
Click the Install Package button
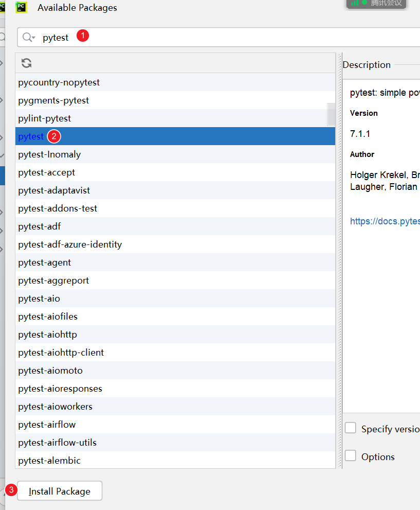tap(60, 491)
